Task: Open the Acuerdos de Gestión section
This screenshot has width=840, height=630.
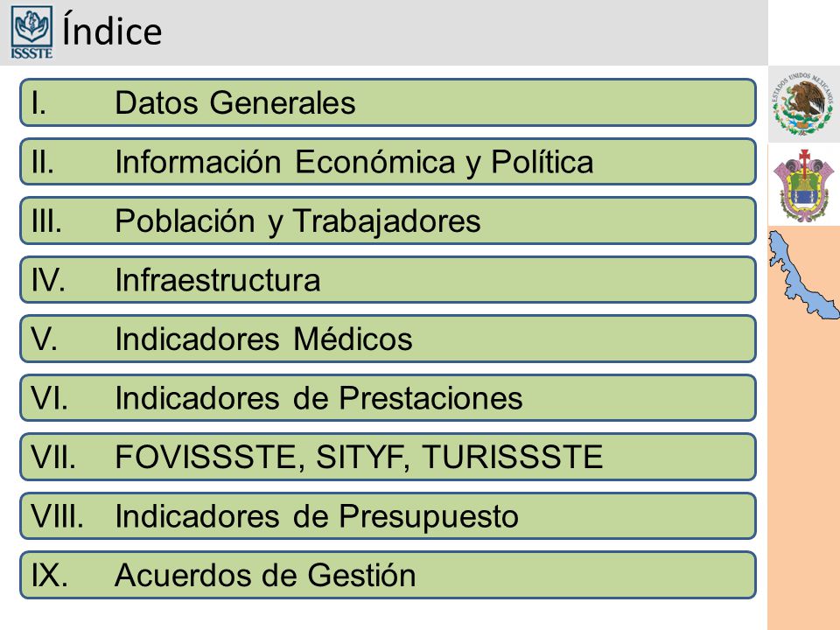Action: click(388, 575)
